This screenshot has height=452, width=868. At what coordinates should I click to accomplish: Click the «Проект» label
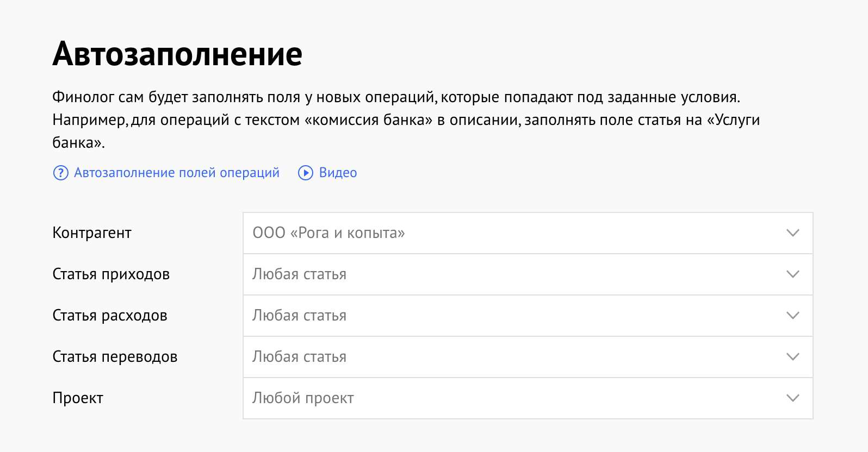[78, 398]
